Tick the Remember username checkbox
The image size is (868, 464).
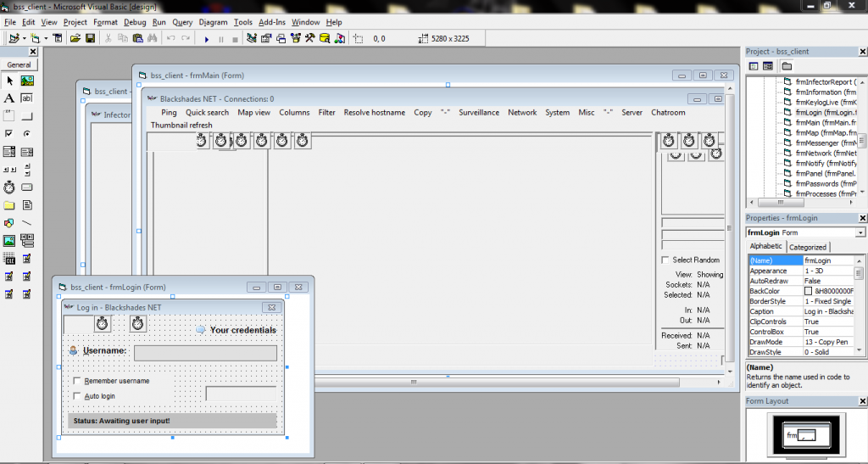[x=77, y=380]
